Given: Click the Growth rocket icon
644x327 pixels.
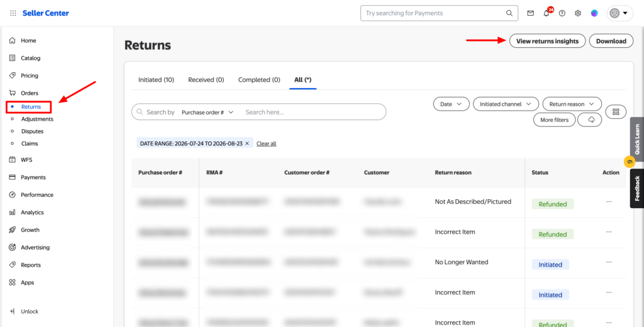Looking at the screenshot, I should 13,230.
